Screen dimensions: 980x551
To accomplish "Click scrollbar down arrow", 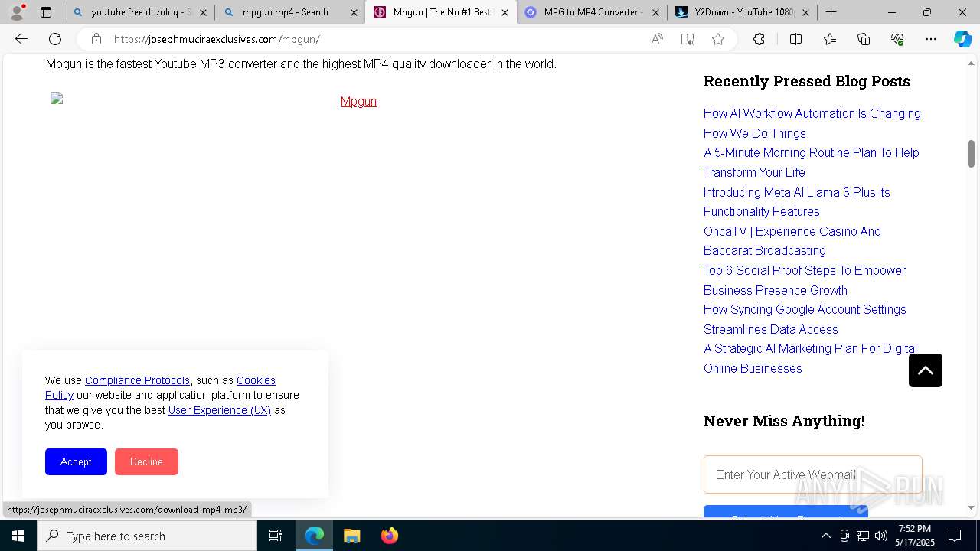I will [x=971, y=508].
